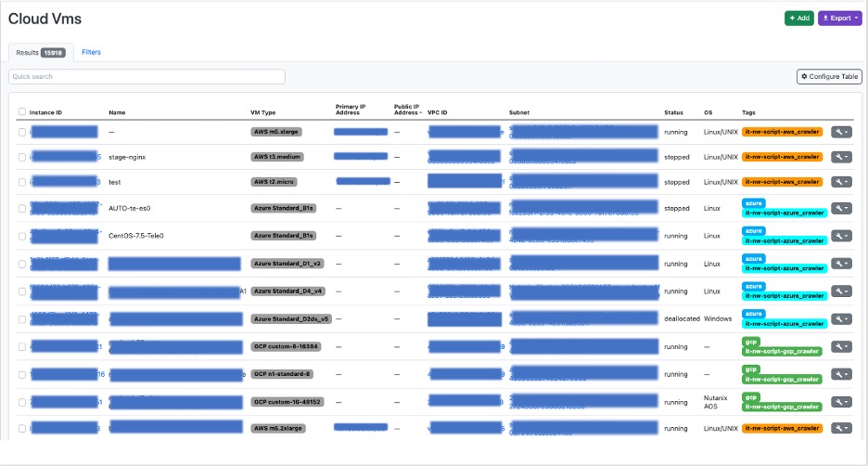Click the wrench icon for stage-nginx row
Image resolution: width=868 pixels, height=466 pixels.
(839, 157)
